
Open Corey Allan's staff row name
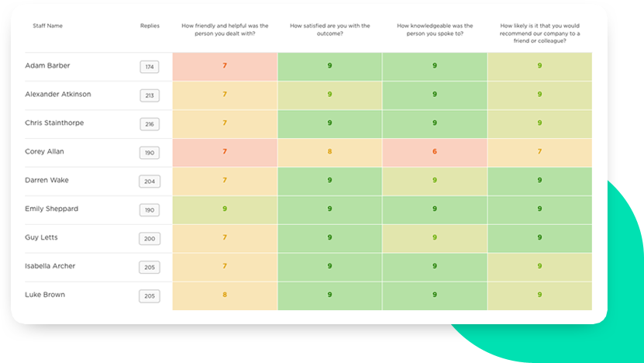tap(45, 152)
